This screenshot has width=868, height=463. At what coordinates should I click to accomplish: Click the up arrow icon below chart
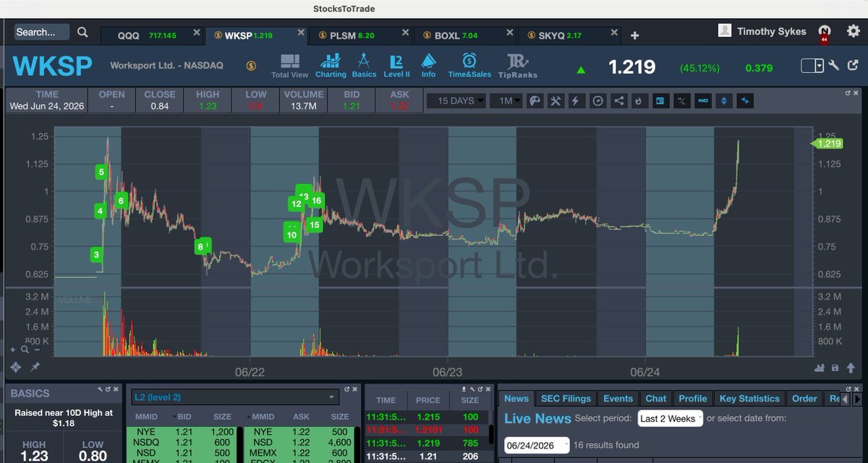850,368
